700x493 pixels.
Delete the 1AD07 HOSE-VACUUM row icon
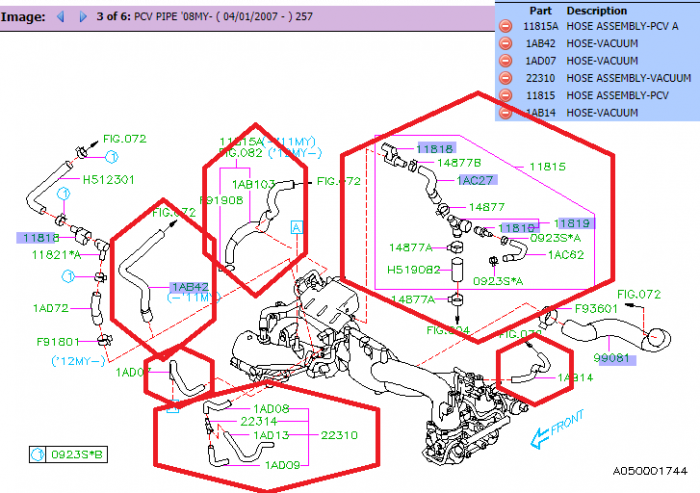(x=507, y=61)
